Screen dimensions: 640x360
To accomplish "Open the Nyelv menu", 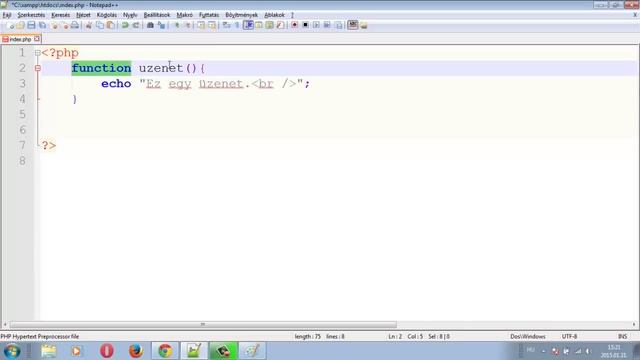I will [130, 15].
